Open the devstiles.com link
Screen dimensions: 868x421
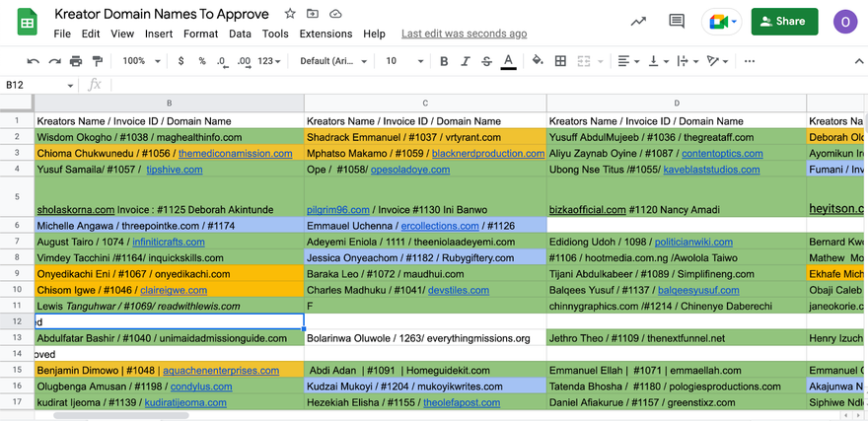pyautogui.click(x=459, y=290)
